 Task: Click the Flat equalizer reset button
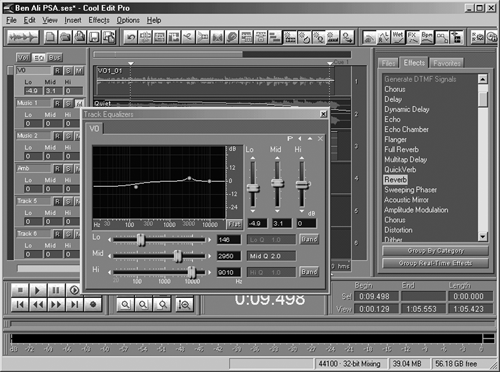tap(234, 224)
